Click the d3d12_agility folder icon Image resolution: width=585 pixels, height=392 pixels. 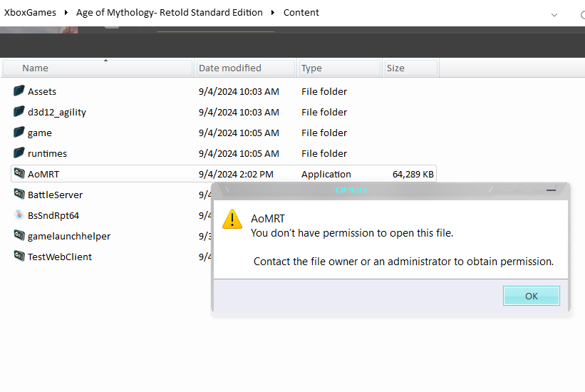tap(19, 111)
